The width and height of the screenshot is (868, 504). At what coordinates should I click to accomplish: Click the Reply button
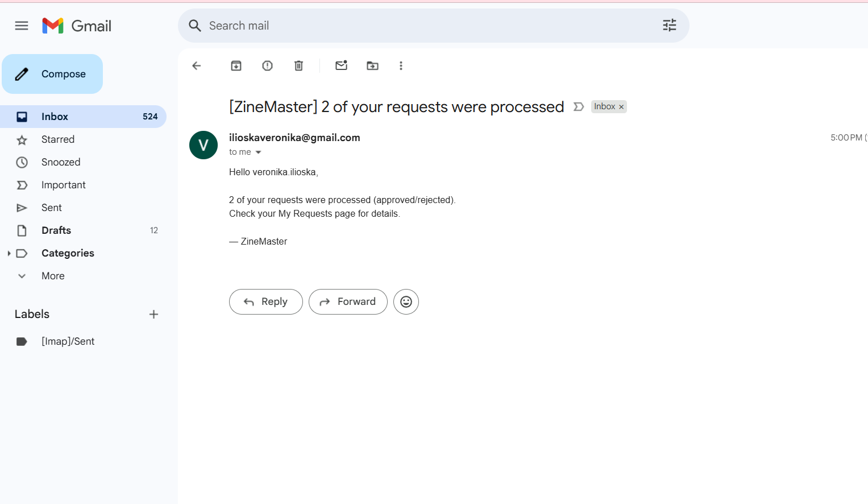click(265, 302)
